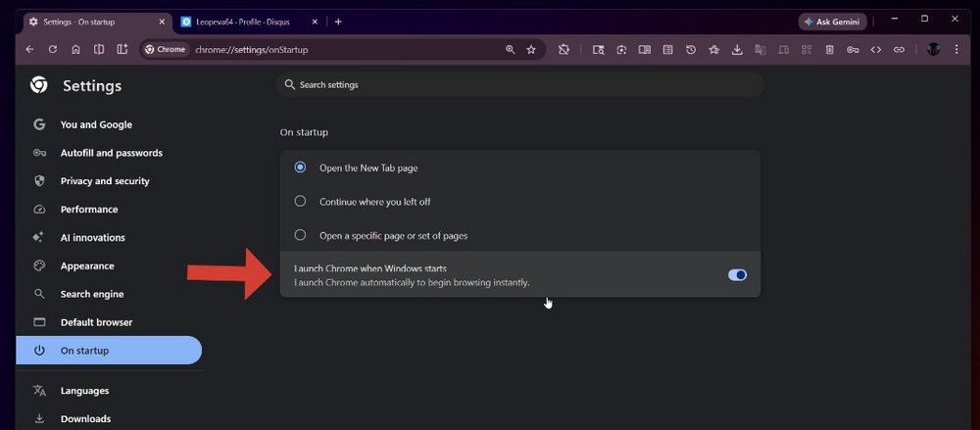Open Privacy and security settings
The height and width of the screenshot is (430, 980).
(x=104, y=181)
